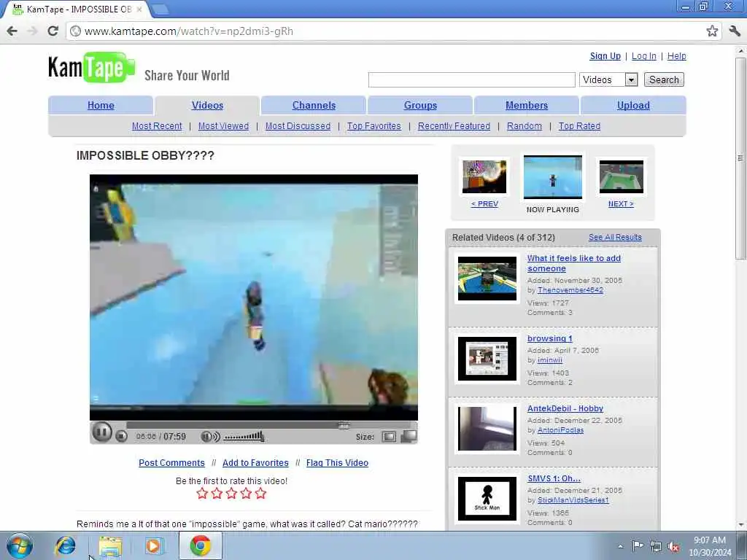The width and height of the screenshot is (747, 560).
Task: Select the Top Rated submenu link
Action: click(579, 125)
